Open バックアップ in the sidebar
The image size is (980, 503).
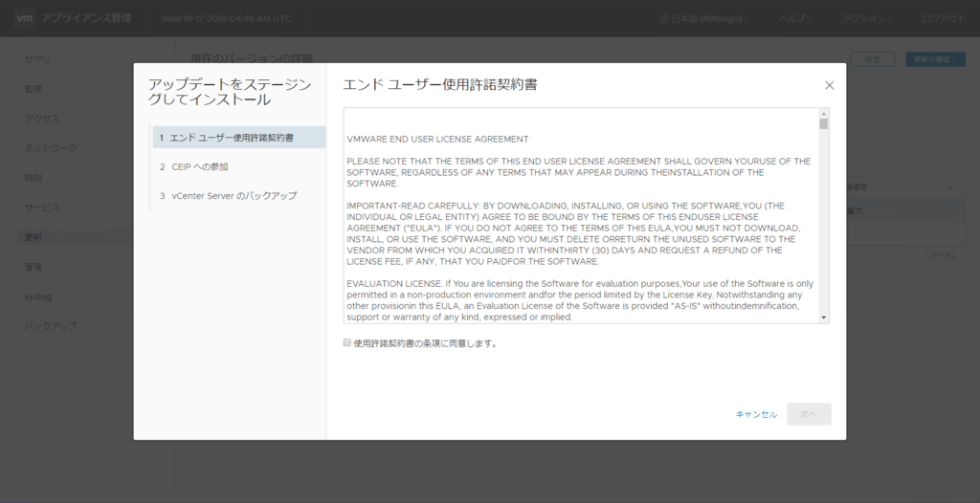[x=51, y=326]
